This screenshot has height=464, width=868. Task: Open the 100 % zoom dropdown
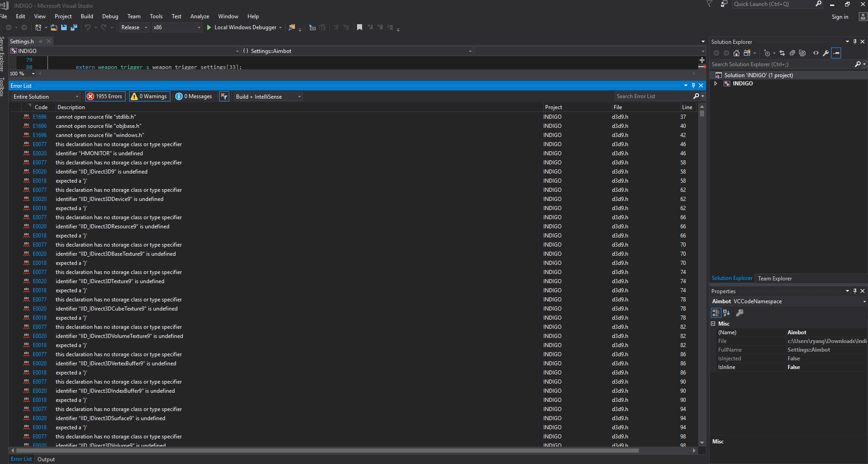point(22,74)
